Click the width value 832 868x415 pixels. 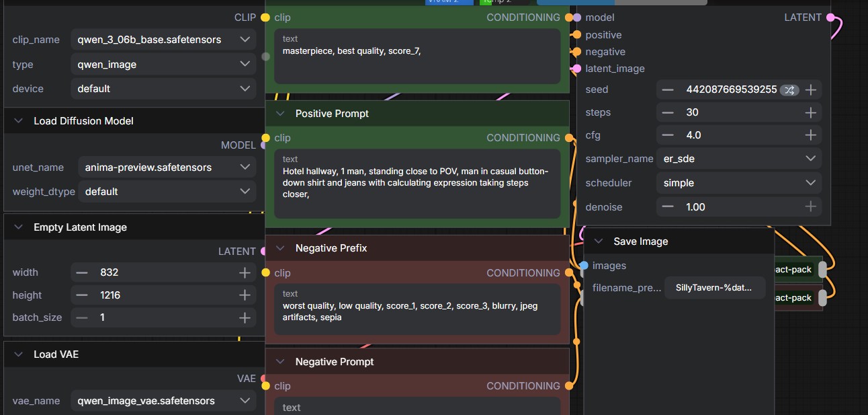(x=110, y=272)
